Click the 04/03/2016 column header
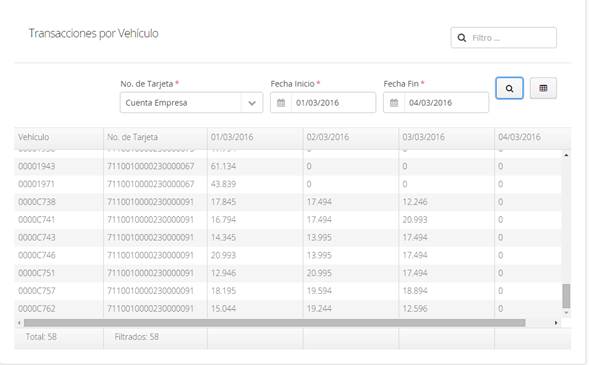 (x=532, y=137)
